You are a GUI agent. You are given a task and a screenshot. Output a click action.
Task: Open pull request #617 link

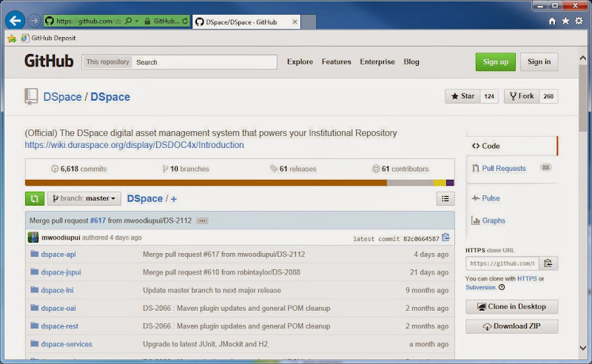click(x=98, y=220)
